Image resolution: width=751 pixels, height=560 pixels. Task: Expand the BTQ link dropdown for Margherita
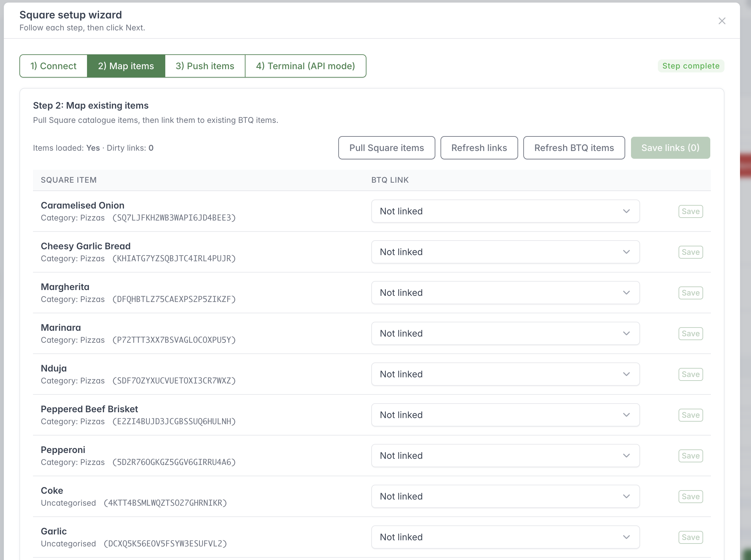[x=505, y=293]
